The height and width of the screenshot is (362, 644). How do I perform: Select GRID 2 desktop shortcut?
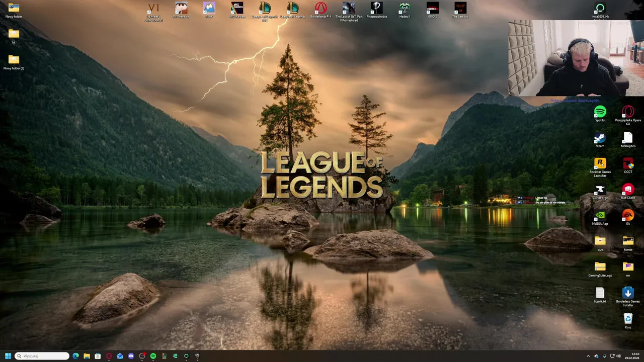432,11
